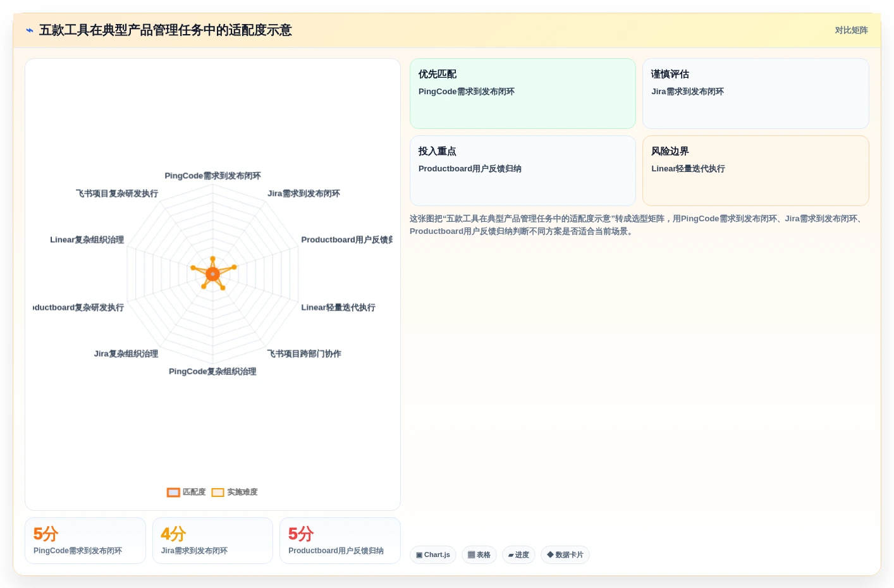Toggle the 实施难度 legend swatch
This screenshot has width=894, height=588.
[x=218, y=493]
